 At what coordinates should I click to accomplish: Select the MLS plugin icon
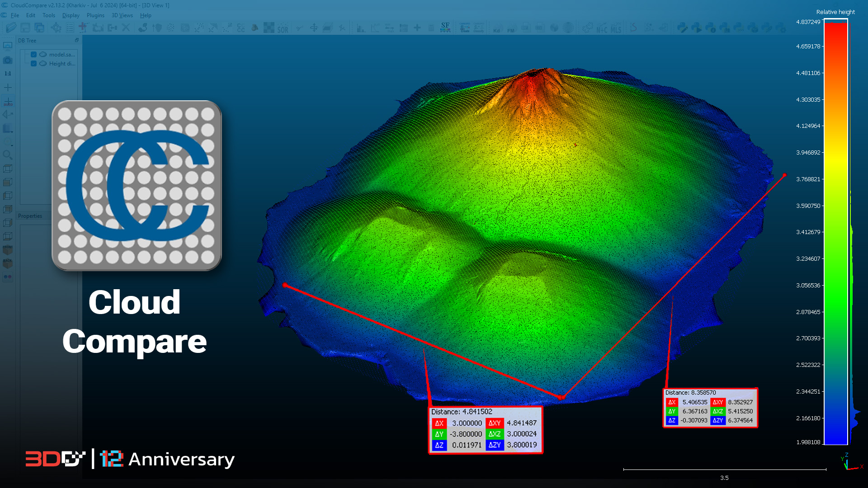(616, 28)
